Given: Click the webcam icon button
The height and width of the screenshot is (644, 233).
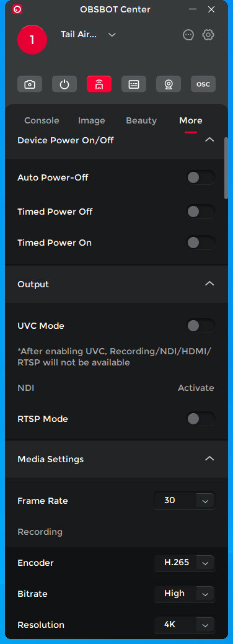Looking at the screenshot, I should pyautogui.click(x=169, y=84).
